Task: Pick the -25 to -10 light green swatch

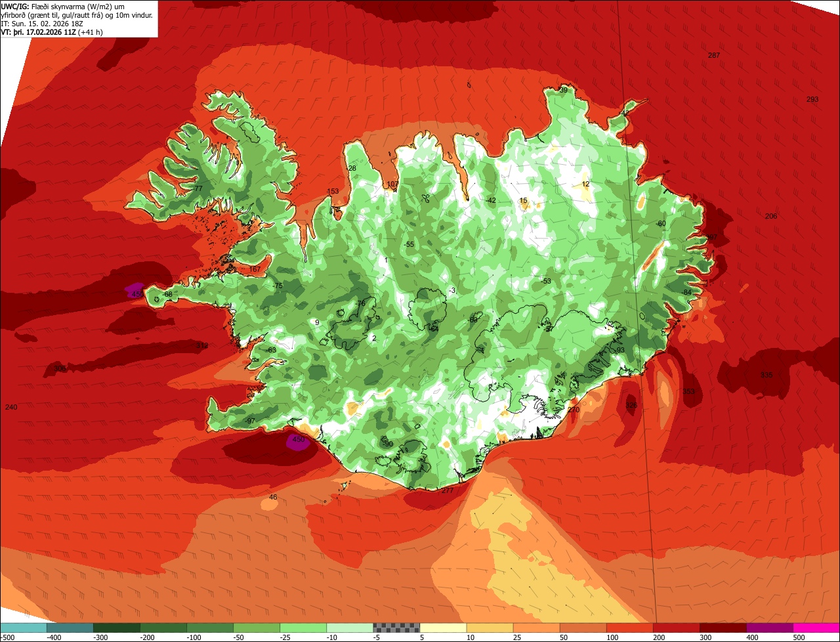Action: pos(303,628)
